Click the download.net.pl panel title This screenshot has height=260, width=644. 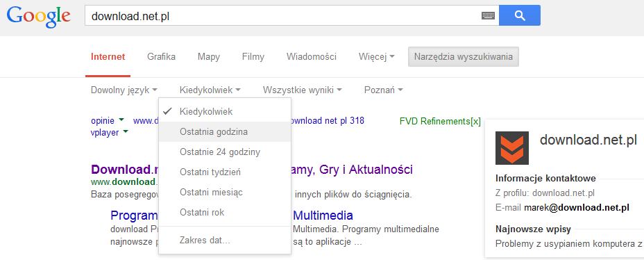coord(588,140)
